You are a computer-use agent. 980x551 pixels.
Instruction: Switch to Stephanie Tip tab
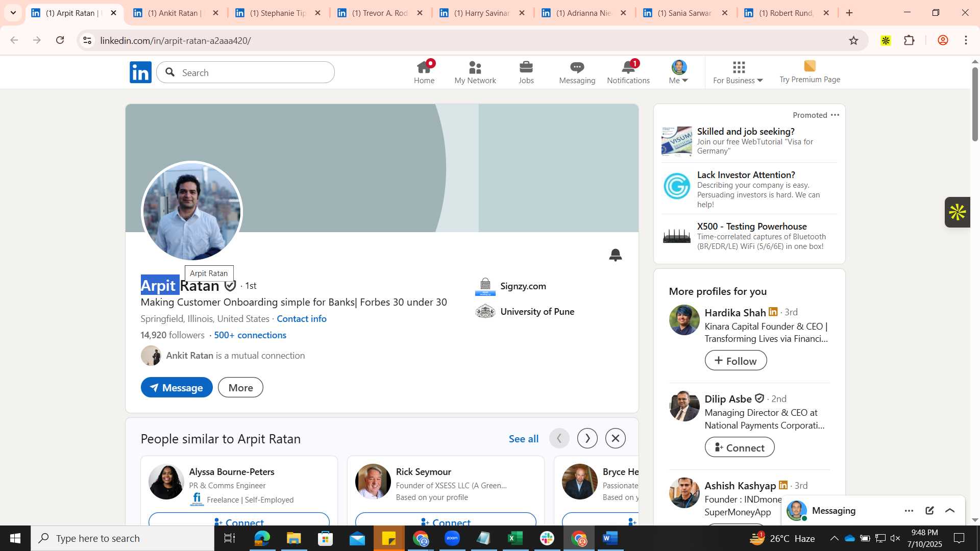[x=278, y=13]
